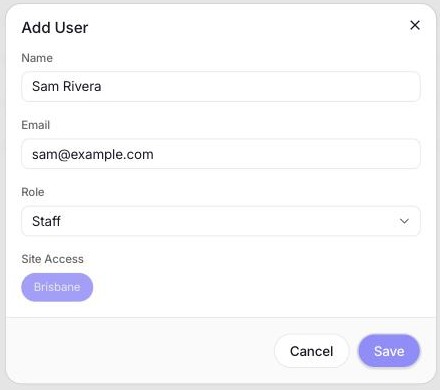This screenshot has width=440, height=390.
Task: Focus the Name input field
Action: point(221,87)
